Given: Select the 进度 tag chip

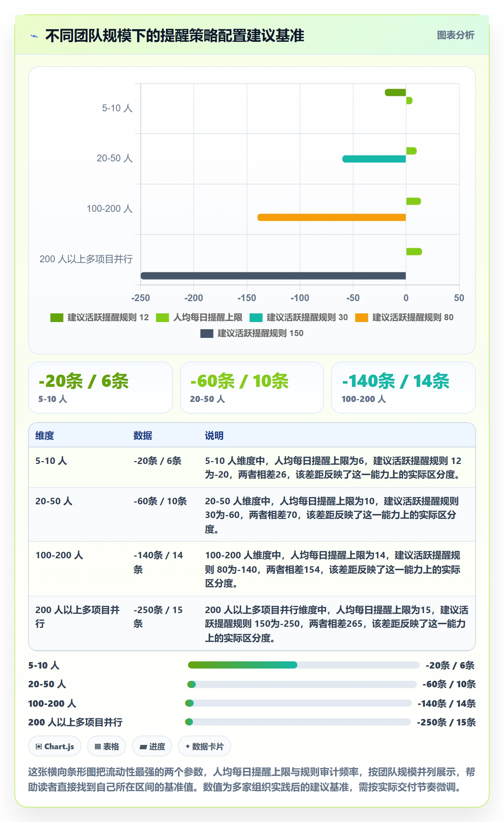Looking at the screenshot, I should (152, 746).
